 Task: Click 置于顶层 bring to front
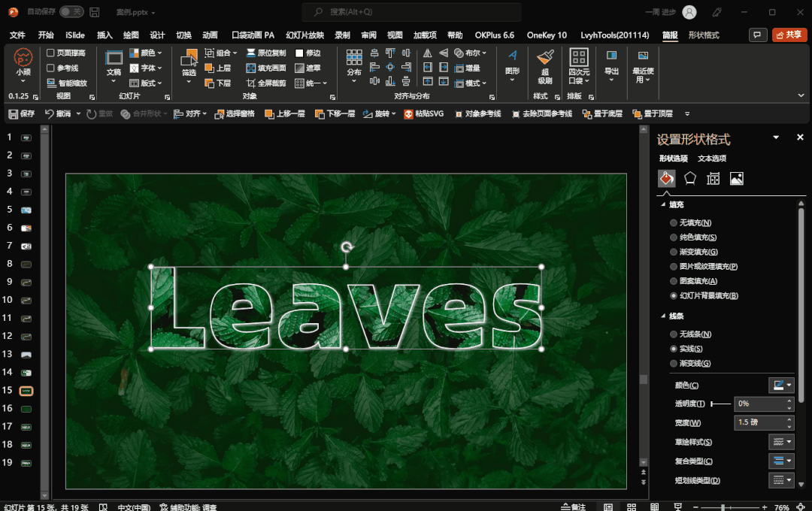coord(653,114)
